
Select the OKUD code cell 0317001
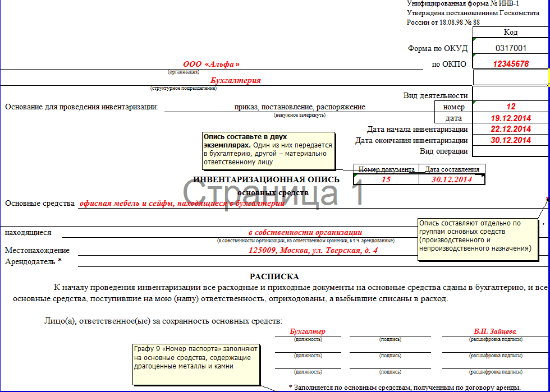(510, 48)
